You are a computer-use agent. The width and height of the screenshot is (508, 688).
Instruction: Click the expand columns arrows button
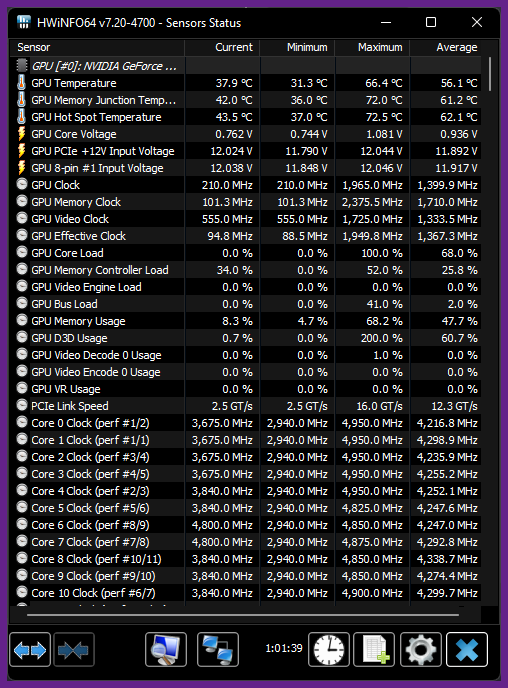(x=30, y=650)
